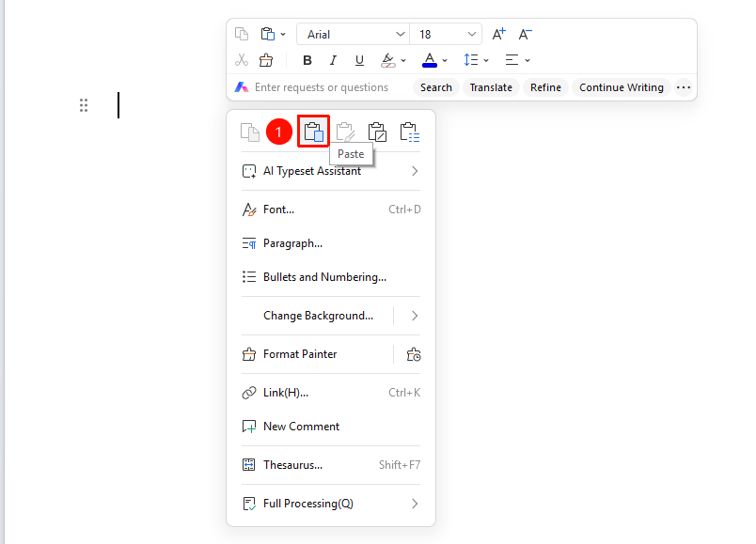The width and height of the screenshot is (756, 544).
Task: Decrease font size with the A- icon
Action: click(x=525, y=34)
